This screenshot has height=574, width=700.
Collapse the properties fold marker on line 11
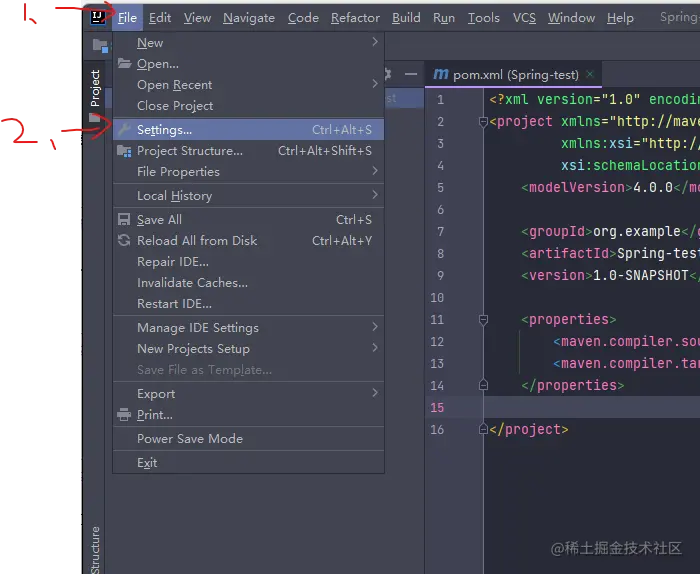(483, 320)
